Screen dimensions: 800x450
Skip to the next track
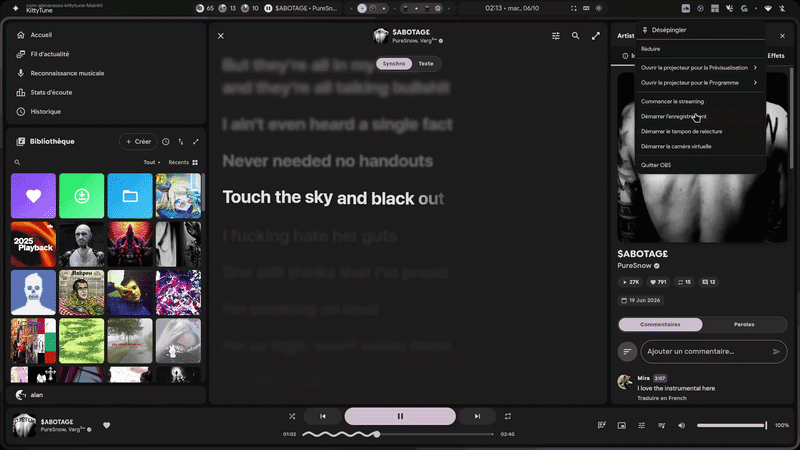click(477, 416)
